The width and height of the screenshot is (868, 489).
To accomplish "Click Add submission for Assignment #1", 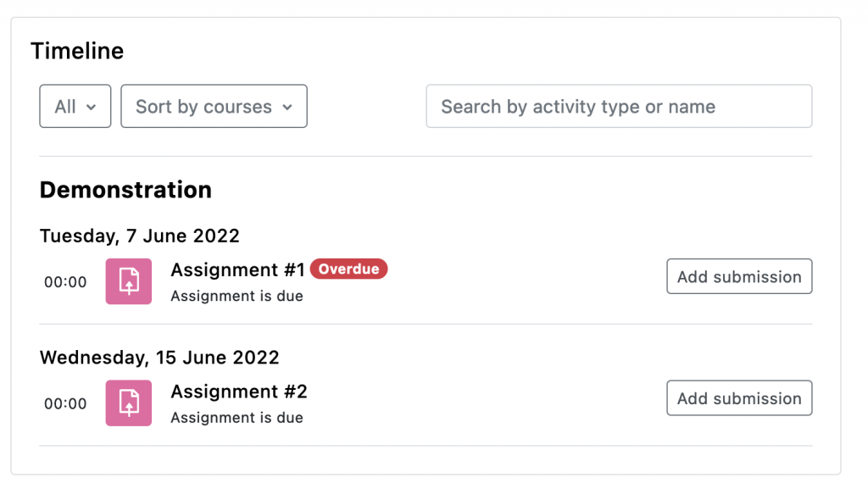I will [x=738, y=276].
